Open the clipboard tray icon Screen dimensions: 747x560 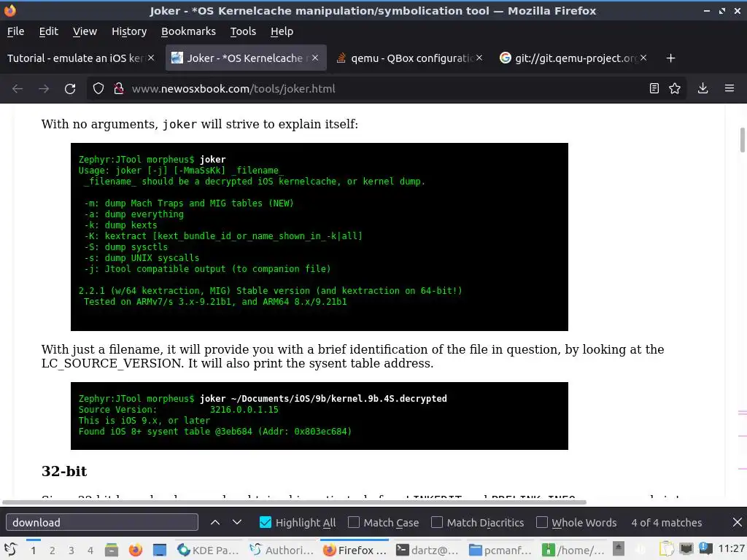coord(667,550)
